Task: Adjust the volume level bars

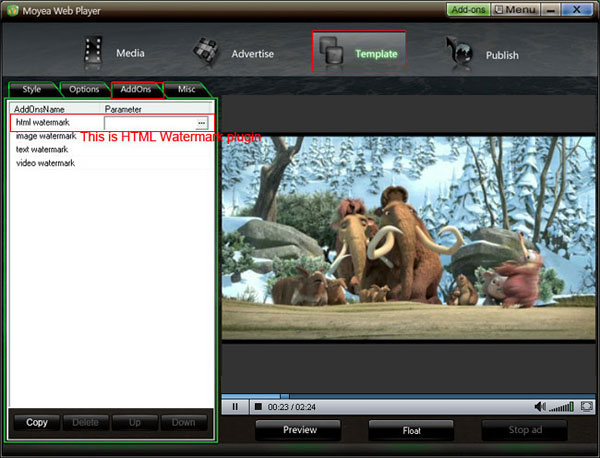Action: click(561, 407)
